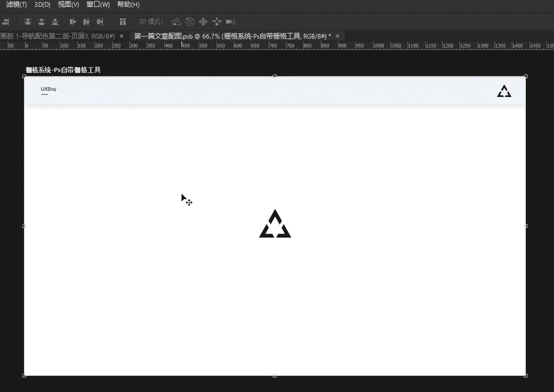The image size is (554, 392).
Task: Click the bottom-center artboard transform handle
Action: pyautogui.click(x=274, y=376)
